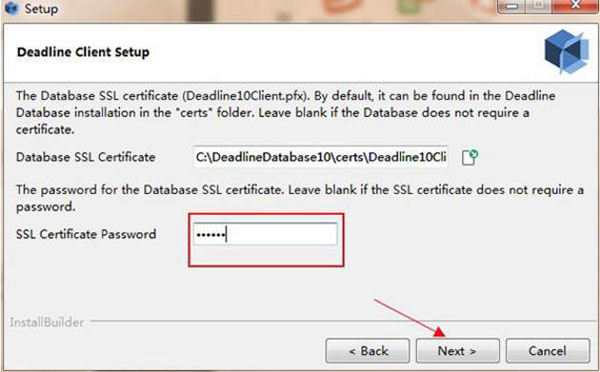
Task: Click empty space below the password field
Action: click(265, 255)
